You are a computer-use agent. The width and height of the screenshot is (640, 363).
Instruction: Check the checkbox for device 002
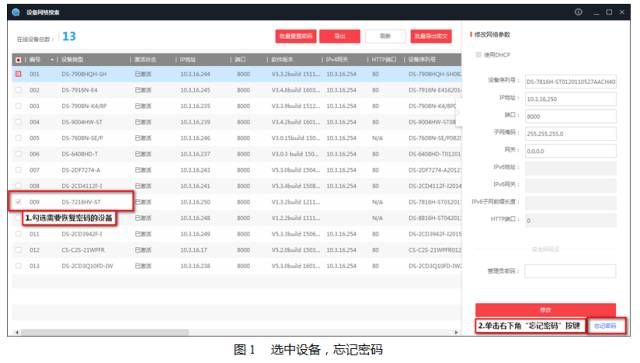(x=18, y=90)
